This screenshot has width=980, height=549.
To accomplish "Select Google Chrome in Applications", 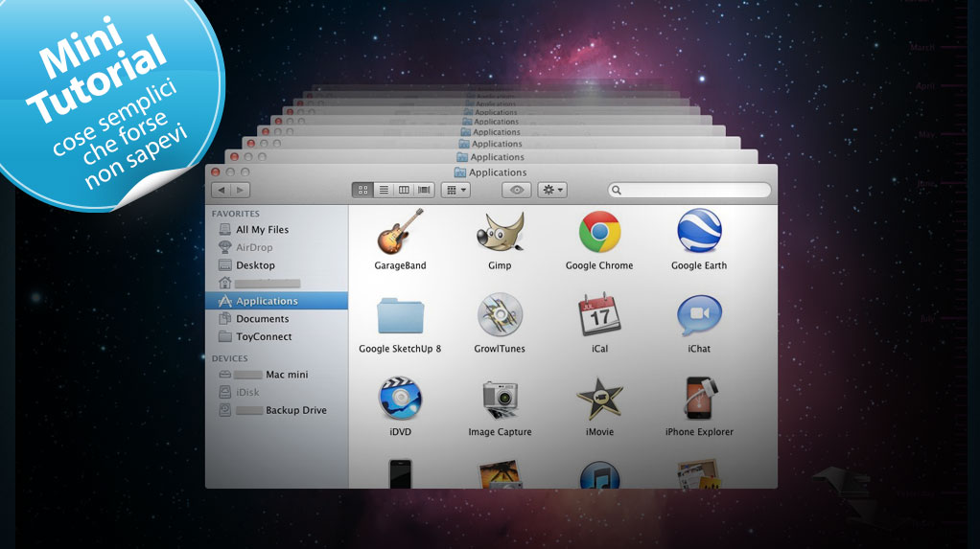I will [x=599, y=232].
